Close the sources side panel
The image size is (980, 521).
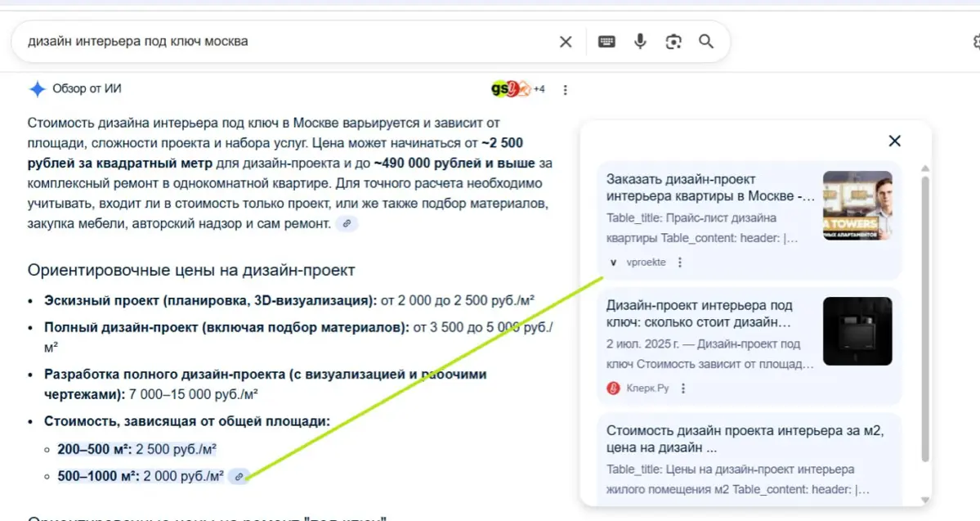pos(894,141)
